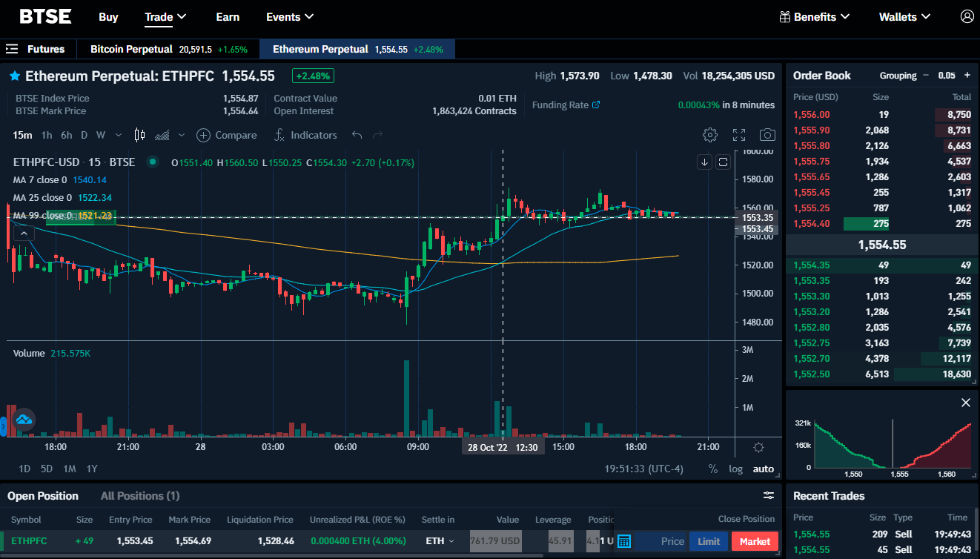Select the 1,554.35 bid in order book

tap(882, 265)
